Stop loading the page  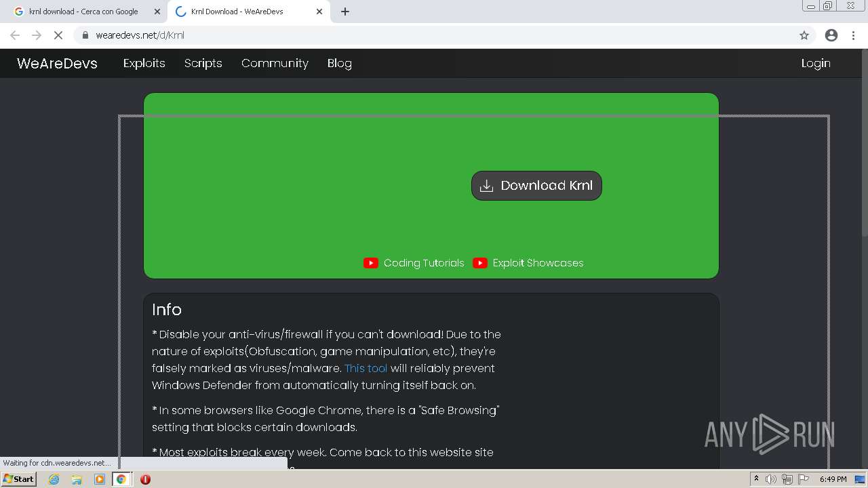pos(58,35)
